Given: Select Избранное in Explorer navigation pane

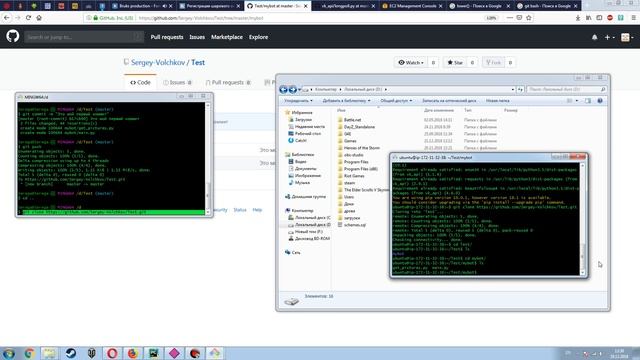Looking at the screenshot, I should pyautogui.click(x=302, y=113).
